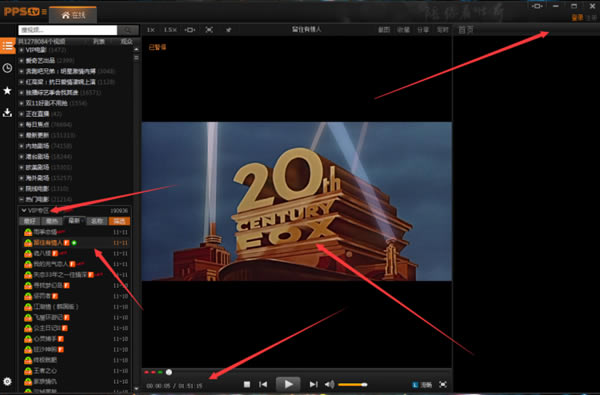Go to previous video
This screenshot has height=395, width=600.
tap(263, 384)
